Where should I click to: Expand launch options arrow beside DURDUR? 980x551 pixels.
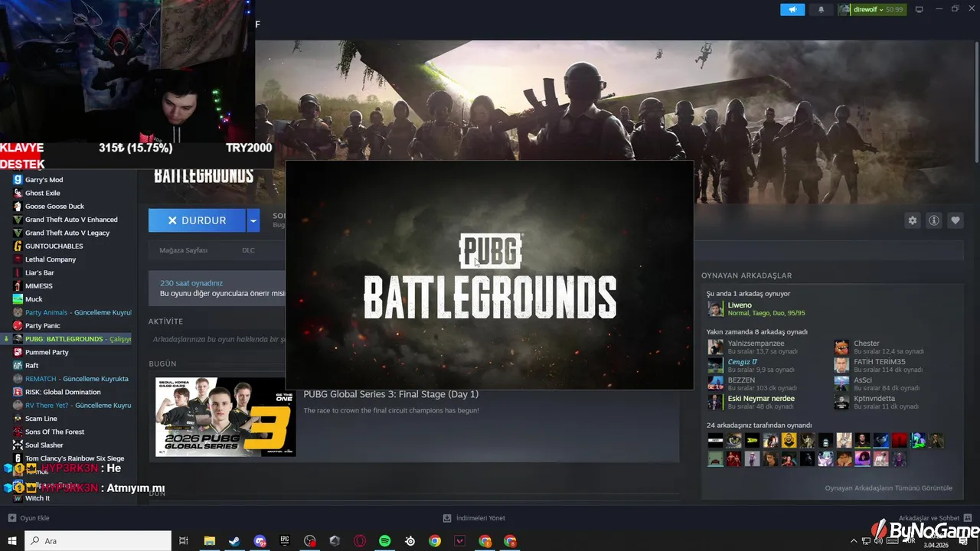point(253,220)
